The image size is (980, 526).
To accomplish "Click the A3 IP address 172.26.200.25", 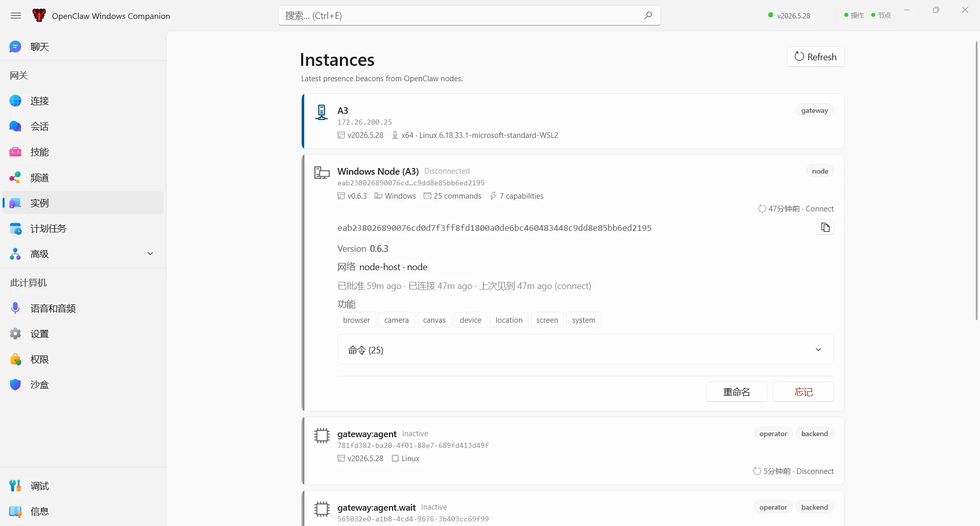I will pos(364,123).
